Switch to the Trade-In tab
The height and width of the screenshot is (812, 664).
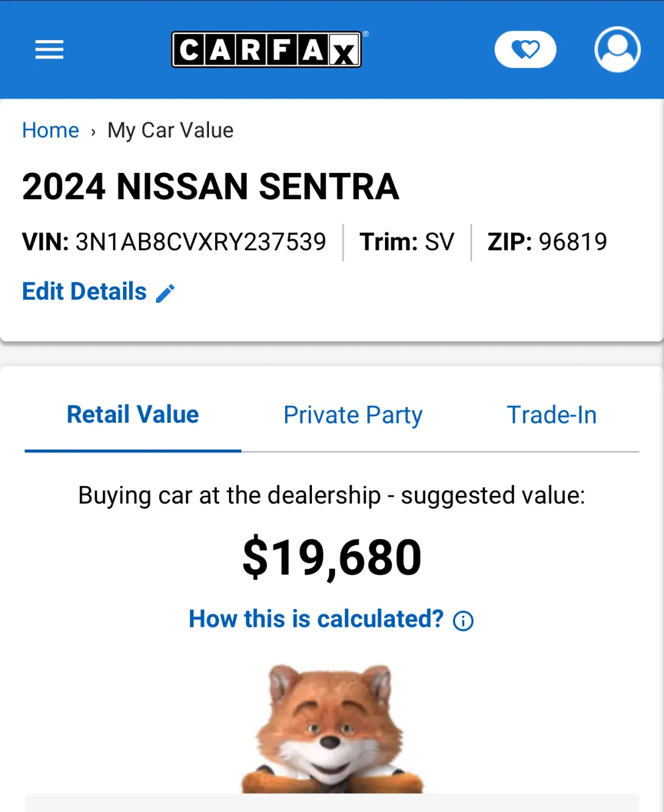click(551, 415)
